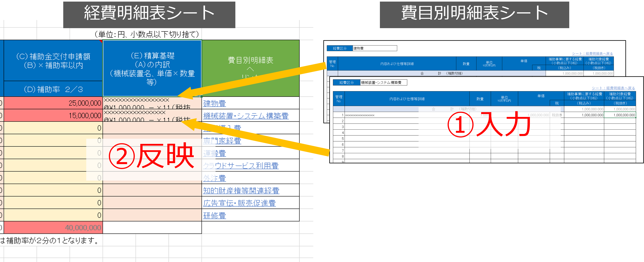The height and width of the screenshot is (262, 644).
Task: Select the 税込み total cell in the 機械装置 sheet
Action: click(584, 109)
